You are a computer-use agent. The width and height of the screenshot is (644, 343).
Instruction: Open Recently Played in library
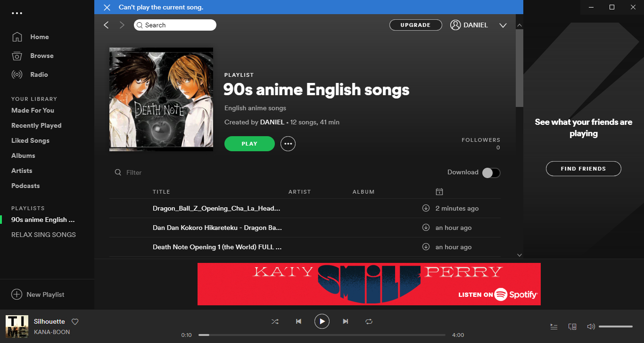pos(36,125)
